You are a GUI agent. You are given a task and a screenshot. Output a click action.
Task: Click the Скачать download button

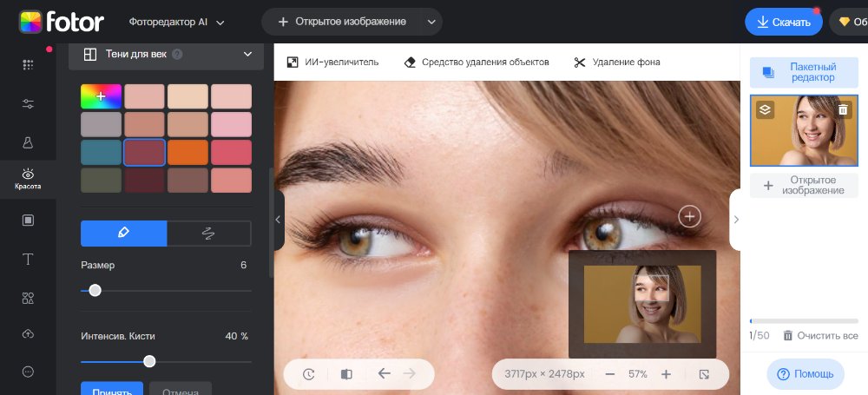[x=783, y=23]
